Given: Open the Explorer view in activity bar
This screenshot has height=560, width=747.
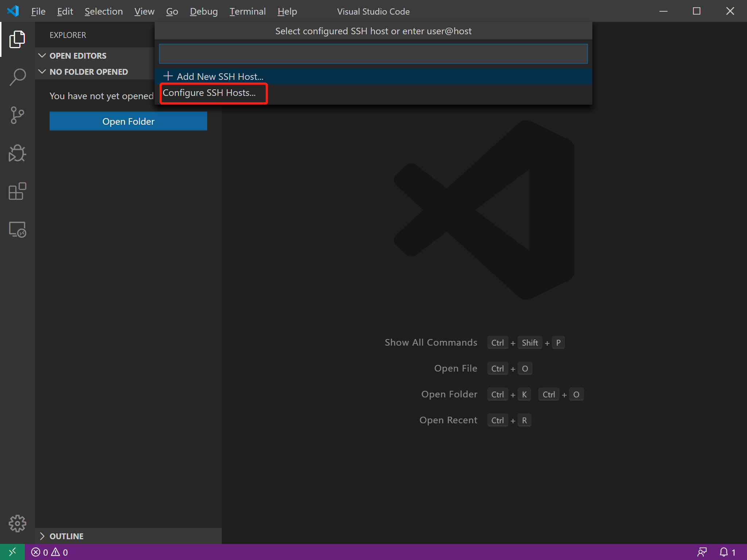Looking at the screenshot, I should point(17,39).
